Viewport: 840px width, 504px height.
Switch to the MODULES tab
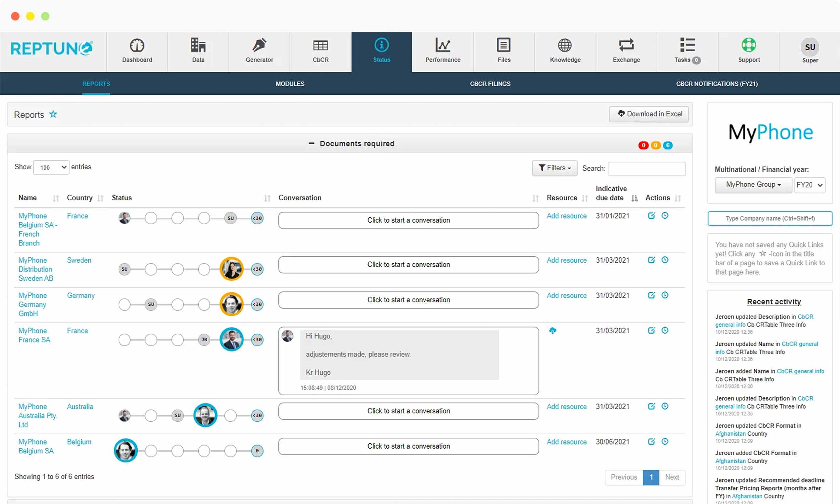[290, 83]
